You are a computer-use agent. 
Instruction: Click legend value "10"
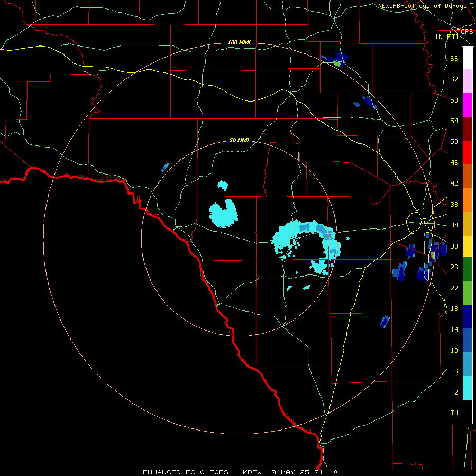point(454,350)
